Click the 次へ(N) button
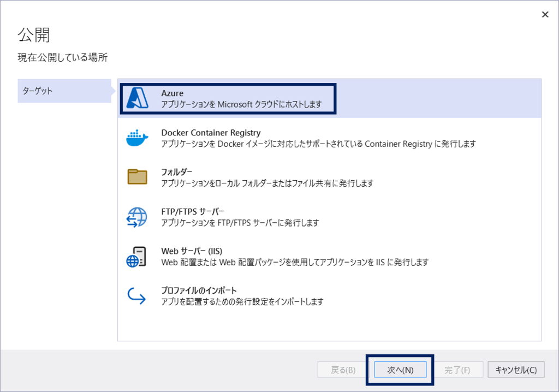 pos(400,370)
